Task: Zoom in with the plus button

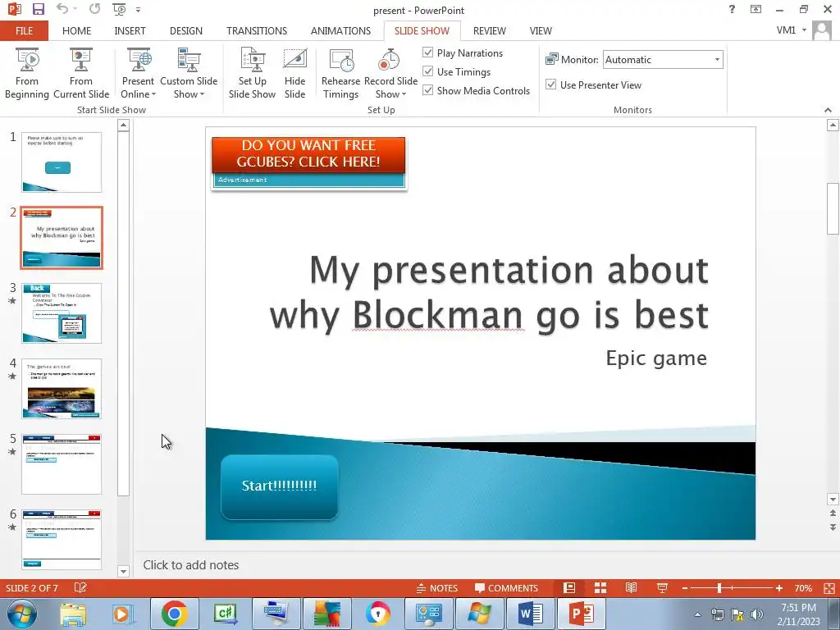Action: point(779,587)
